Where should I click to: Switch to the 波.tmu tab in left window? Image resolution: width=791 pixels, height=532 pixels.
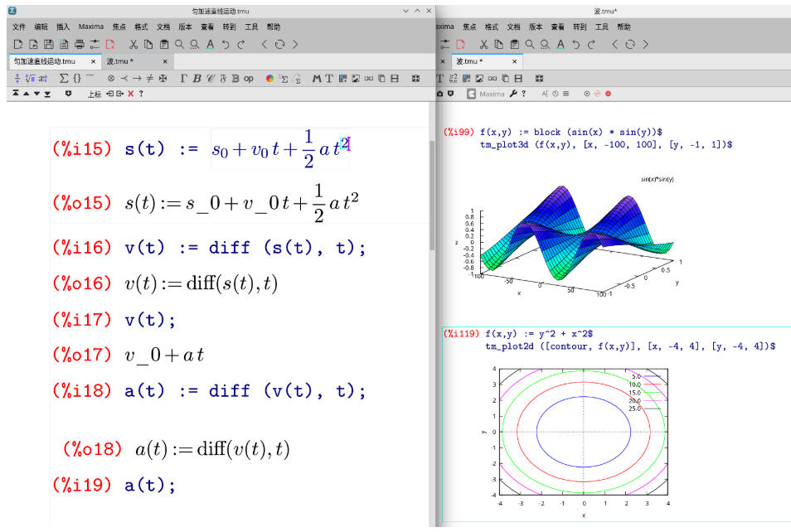pyautogui.click(x=120, y=61)
